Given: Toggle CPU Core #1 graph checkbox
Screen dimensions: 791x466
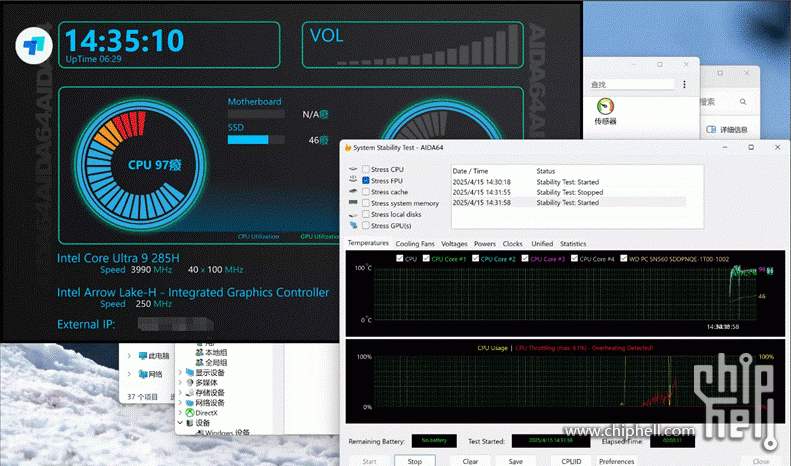Looking at the screenshot, I should click(x=426, y=258).
